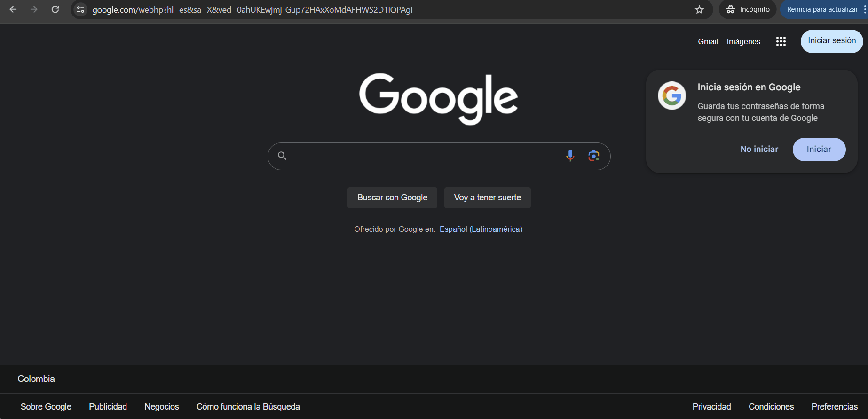
Task: Open the Incógnito profile indicator
Action: pos(748,9)
